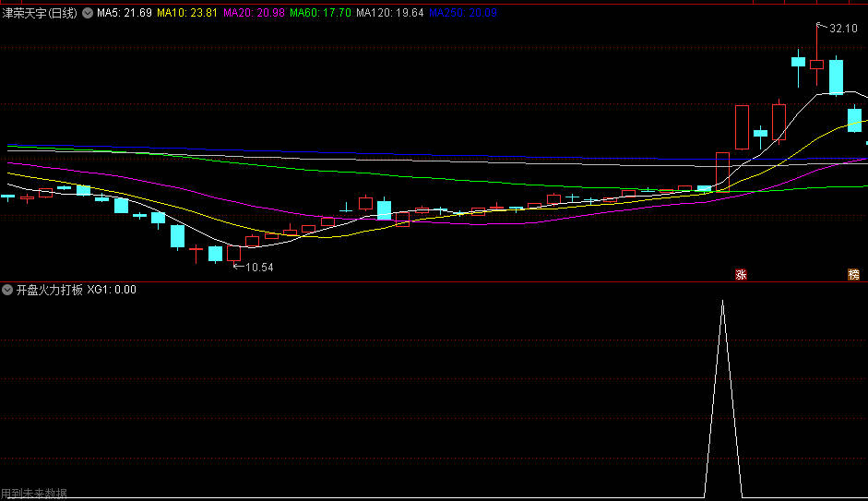Select the MA60: 17.70 label

pyautogui.click(x=320, y=13)
